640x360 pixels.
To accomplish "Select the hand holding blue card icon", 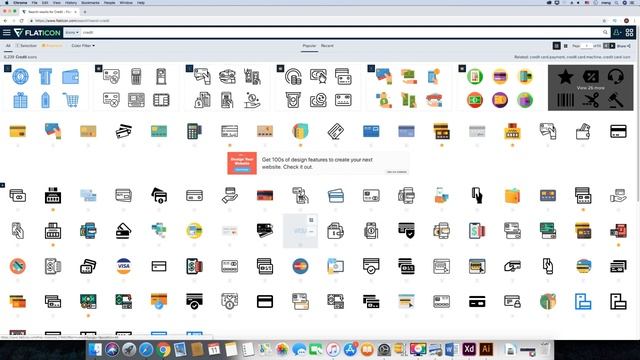I will pos(53,131).
